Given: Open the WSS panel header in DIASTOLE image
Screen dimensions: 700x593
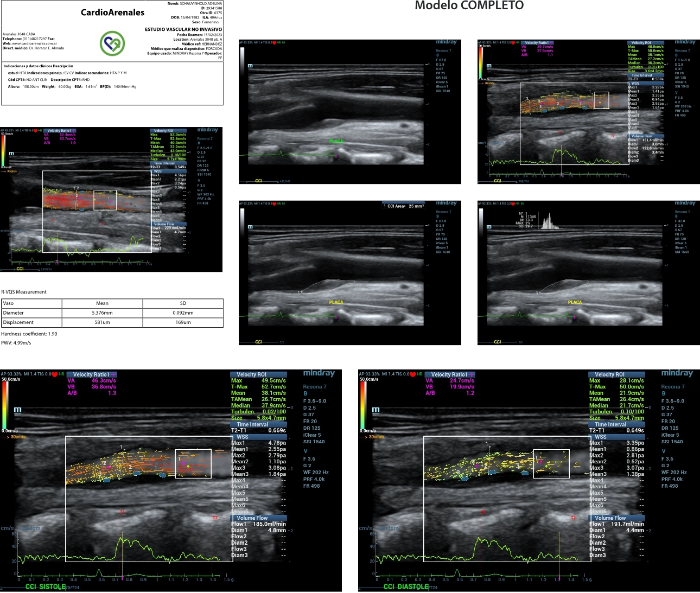Looking at the screenshot, I should coord(601,437).
